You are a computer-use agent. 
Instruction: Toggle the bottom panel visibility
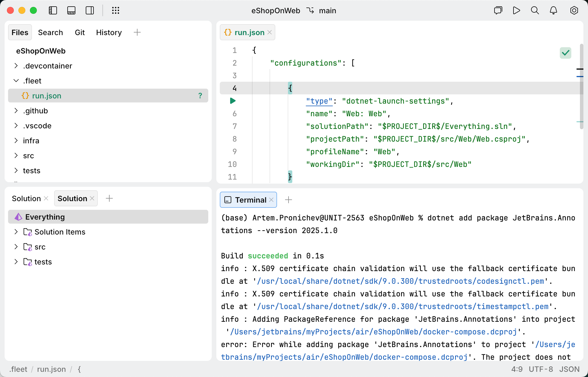pyautogui.click(x=71, y=10)
